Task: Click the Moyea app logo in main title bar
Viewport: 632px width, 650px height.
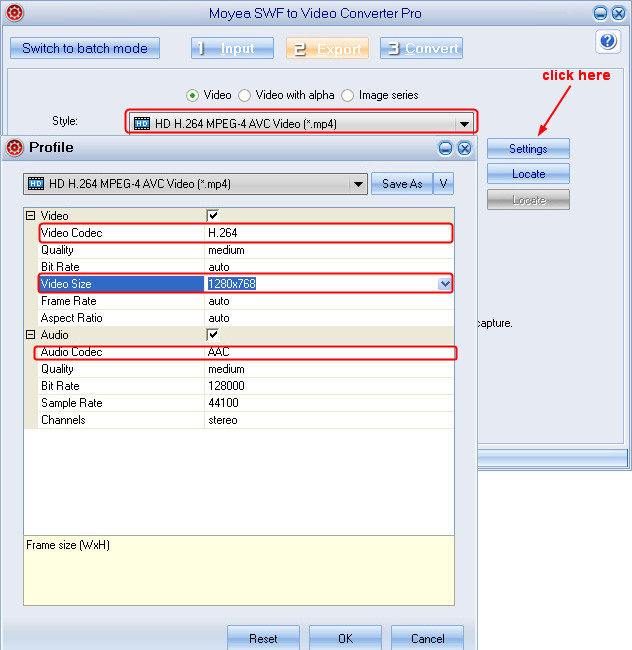Action: click(15, 12)
